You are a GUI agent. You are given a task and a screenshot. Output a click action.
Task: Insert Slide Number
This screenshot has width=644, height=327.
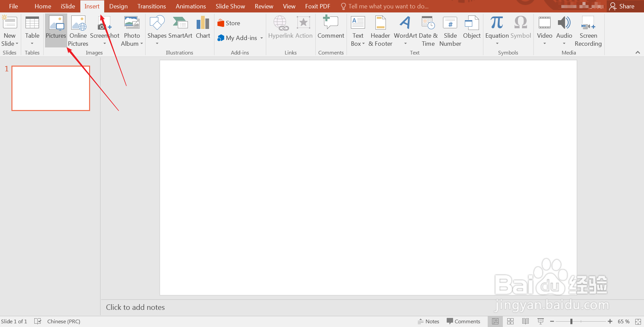coord(450,31)
